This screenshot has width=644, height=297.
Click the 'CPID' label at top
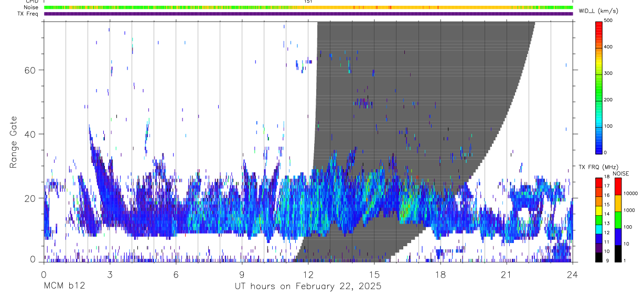[32, 2]
